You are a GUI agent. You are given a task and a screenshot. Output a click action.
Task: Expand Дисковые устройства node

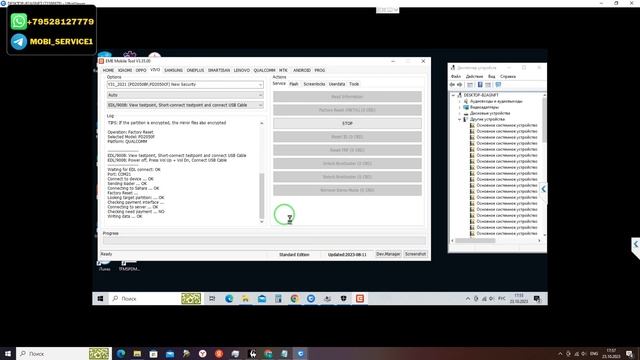coord(460,113)
